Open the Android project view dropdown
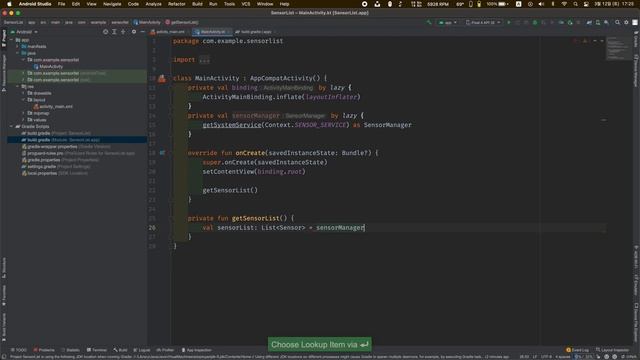Viewport: 640px width, 360px height. [24, 32]
